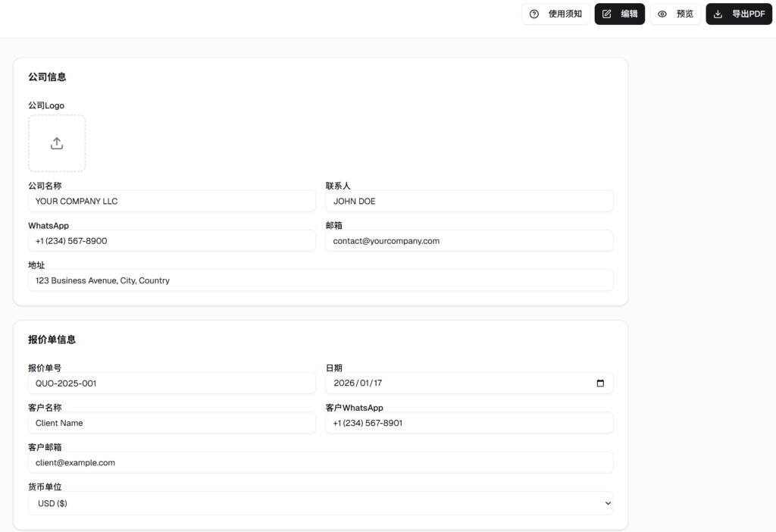
Task: Switch to 编辑 edit mode
Action: click(620, 14)
